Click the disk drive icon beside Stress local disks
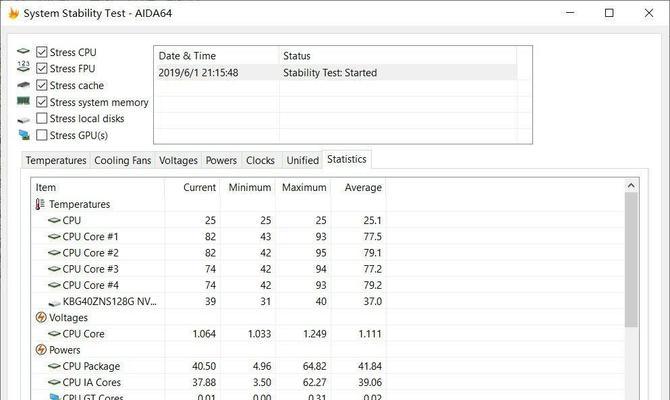This screenshot has height=400, width=670. (24, 120)
